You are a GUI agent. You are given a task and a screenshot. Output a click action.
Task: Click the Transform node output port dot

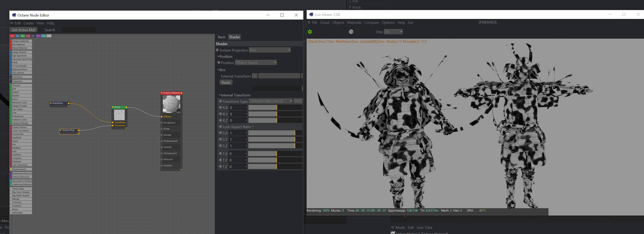click(69, 103)
